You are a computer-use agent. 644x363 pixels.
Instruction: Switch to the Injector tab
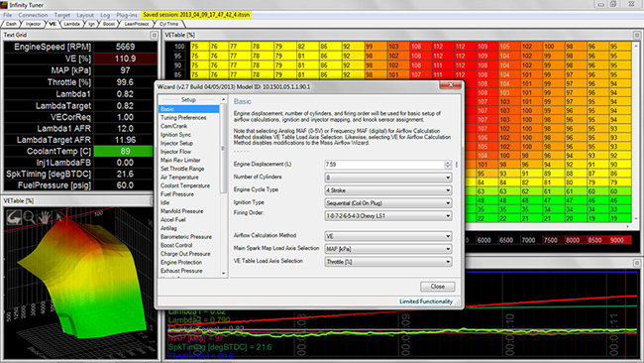point(34,24)
